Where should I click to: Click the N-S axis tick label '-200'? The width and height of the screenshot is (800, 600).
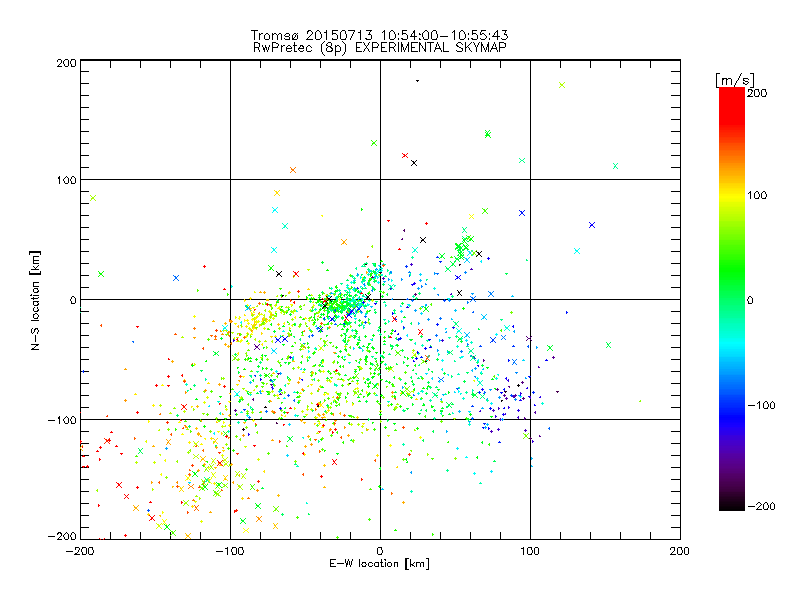tap(62, 536)
